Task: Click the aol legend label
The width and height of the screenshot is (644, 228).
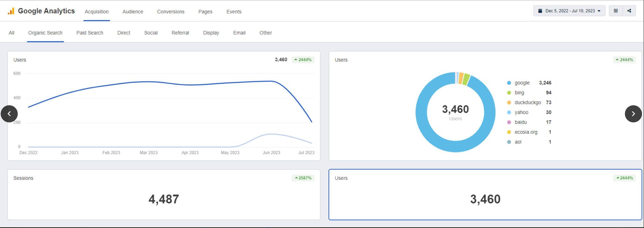Action: (518, 142)
